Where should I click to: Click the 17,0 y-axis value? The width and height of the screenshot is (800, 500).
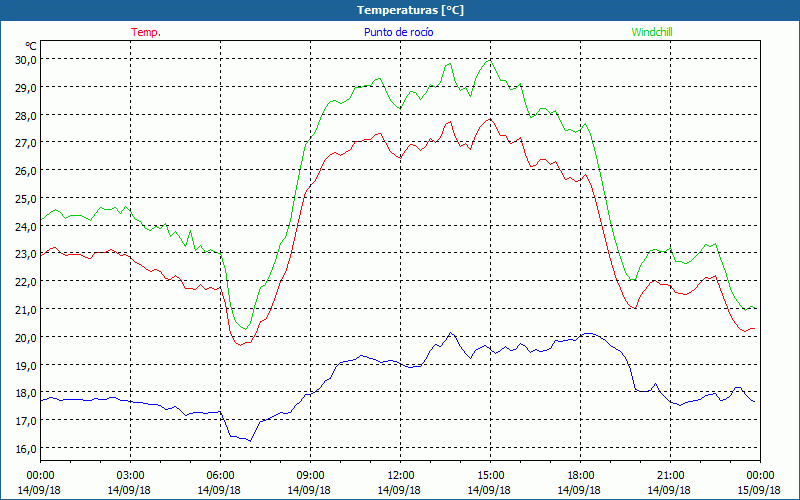[26, 421]
